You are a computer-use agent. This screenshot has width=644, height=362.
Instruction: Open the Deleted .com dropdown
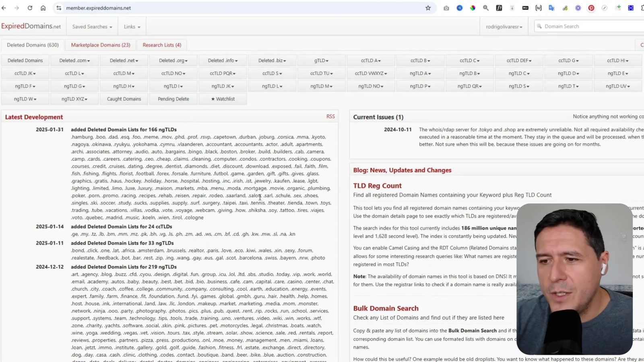coord(74,61)
